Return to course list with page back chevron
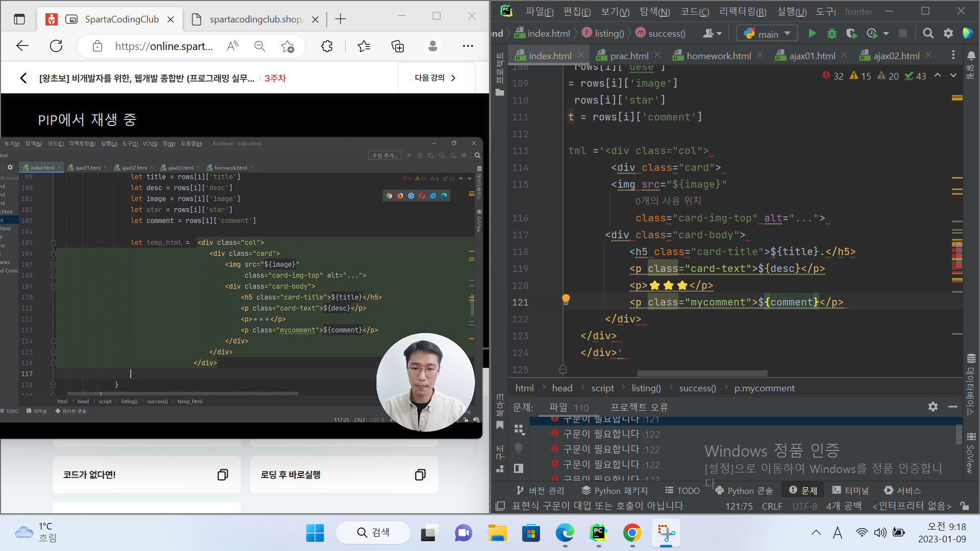This screenshot has height=551, width=980. [x=23, y=78]
